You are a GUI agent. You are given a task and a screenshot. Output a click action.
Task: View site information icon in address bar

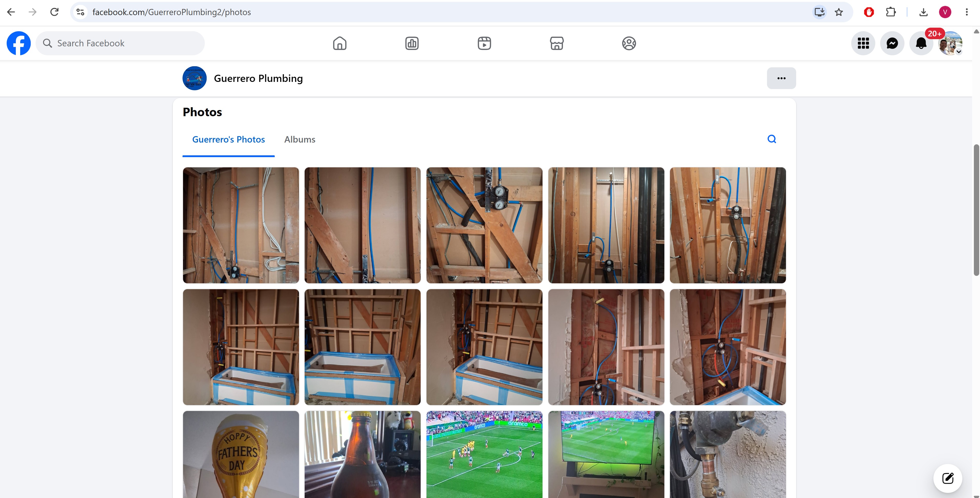pyautogui.click(x=80, y=12)
